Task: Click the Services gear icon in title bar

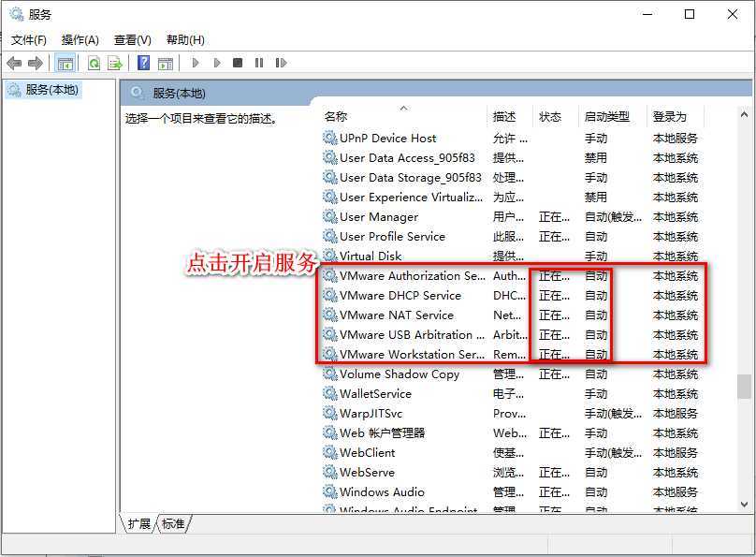Action: pos(17,14)
